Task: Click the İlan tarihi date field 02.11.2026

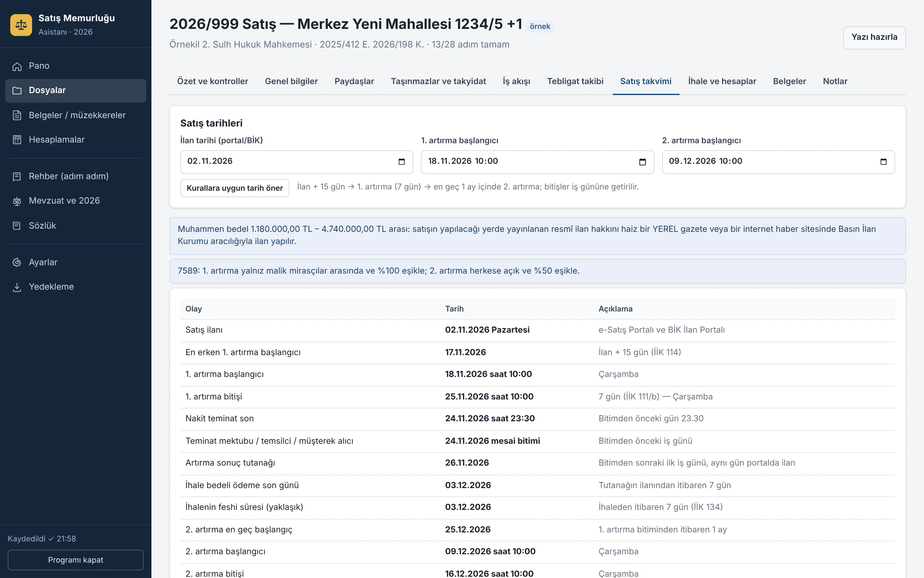Action: [x=296, y=162]
